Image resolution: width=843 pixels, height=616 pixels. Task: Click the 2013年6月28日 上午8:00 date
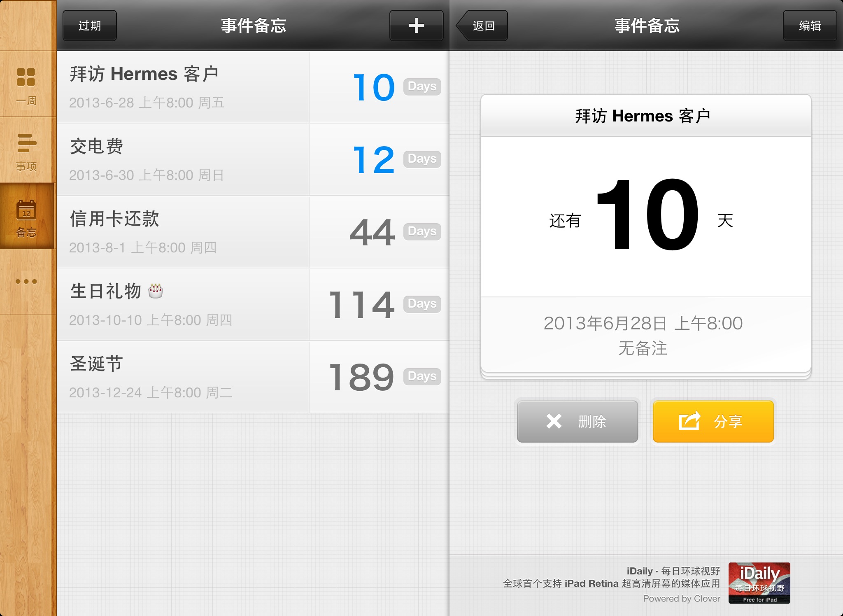[x=643, y=323]
